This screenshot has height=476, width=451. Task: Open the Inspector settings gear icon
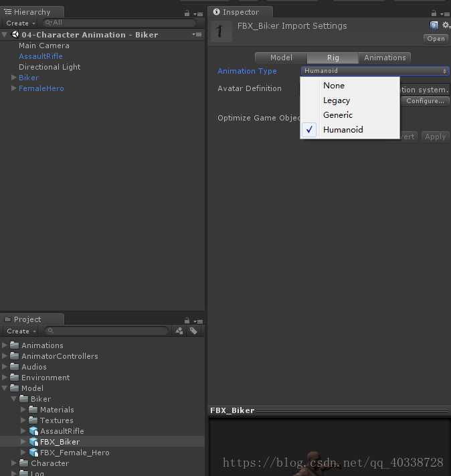[446, 25]
